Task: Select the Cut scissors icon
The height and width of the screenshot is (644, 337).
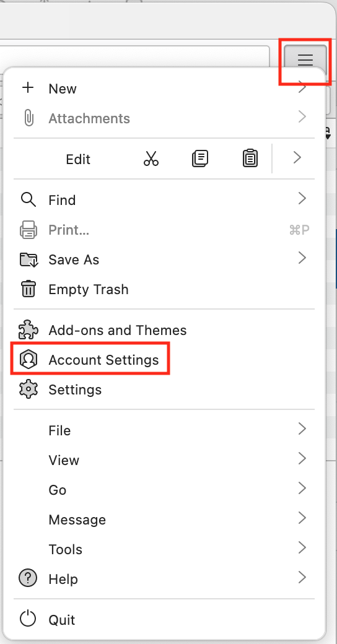Action: (151, 158)
